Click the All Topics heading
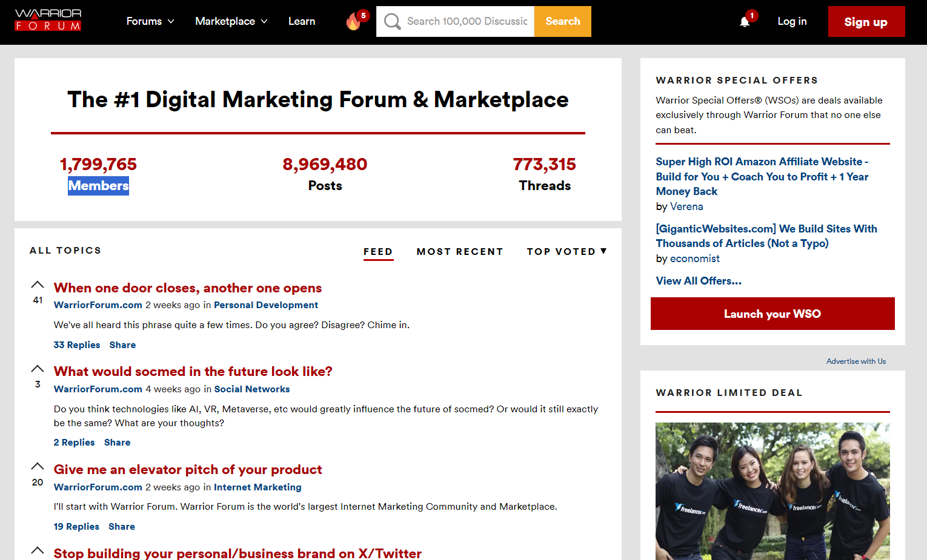The image size is (927, 560). (x=65, y=251)
